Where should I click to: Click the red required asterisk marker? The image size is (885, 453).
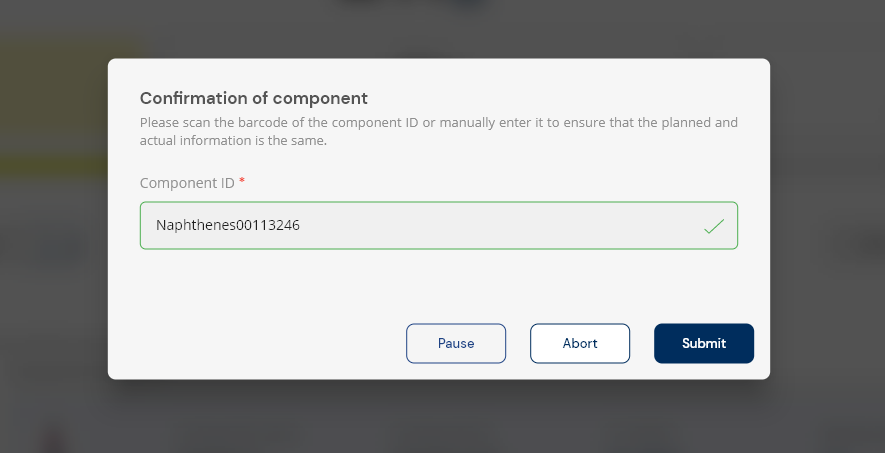click(242, 182)
